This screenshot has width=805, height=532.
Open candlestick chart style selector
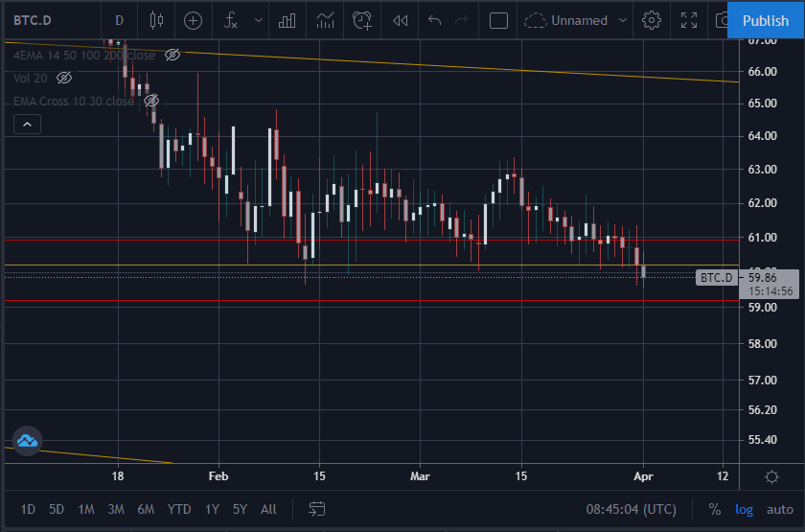pos(156,20)
